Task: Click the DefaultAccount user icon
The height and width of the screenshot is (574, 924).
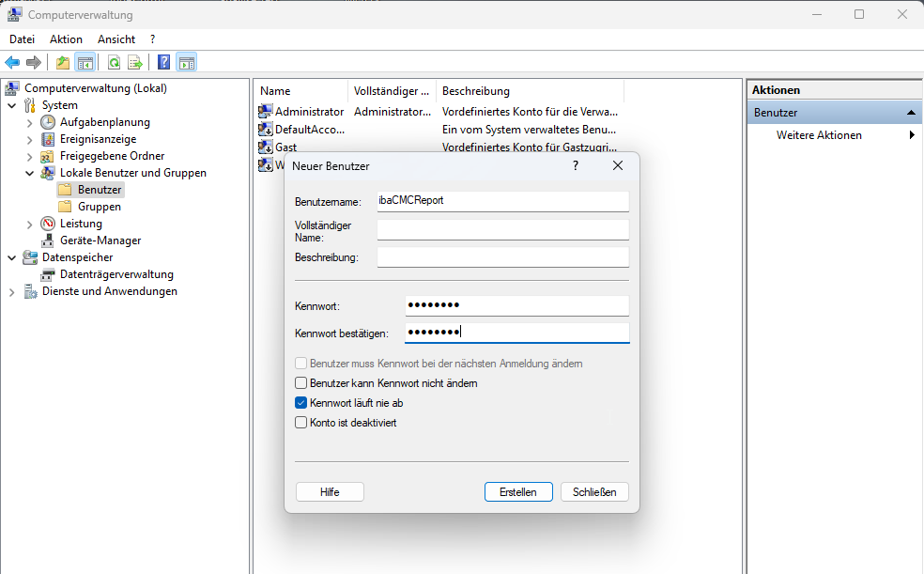Action: (x=265, y=129)
